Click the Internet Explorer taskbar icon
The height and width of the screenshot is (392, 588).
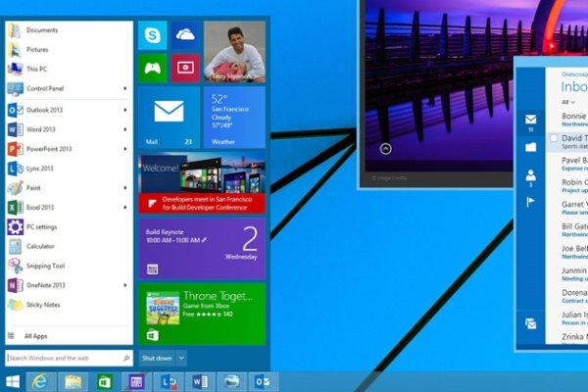(x=41, y=381)
